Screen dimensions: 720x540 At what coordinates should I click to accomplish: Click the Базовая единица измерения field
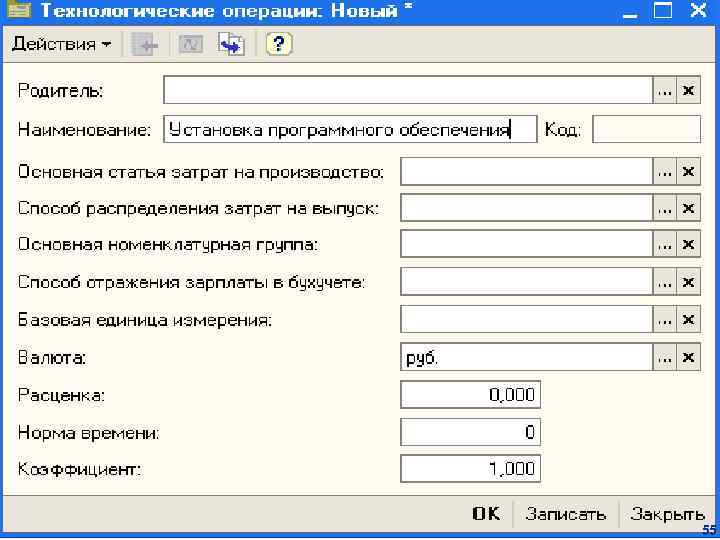click(526, 319)
